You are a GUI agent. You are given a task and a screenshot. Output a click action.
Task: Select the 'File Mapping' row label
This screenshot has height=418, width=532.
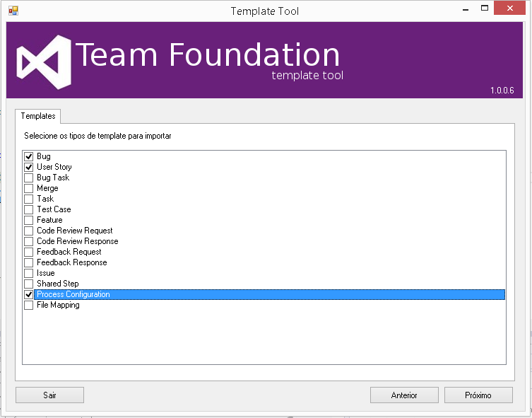pos(58,305)
